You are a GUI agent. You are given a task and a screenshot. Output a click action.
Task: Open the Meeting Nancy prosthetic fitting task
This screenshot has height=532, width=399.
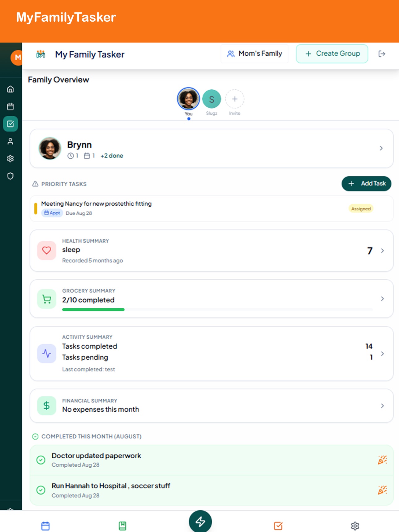(212, 208)
